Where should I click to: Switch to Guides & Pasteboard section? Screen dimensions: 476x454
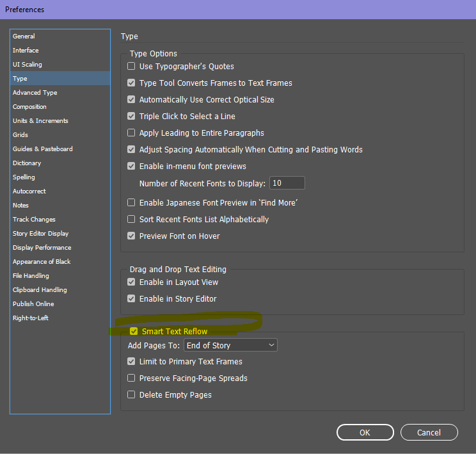[43, 149]
